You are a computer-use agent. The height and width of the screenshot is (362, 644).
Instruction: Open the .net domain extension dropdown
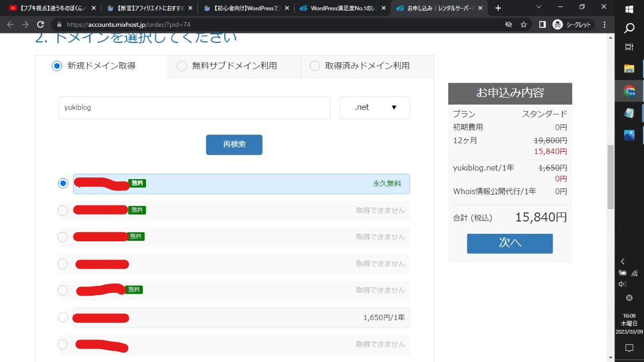click(375, 107)
